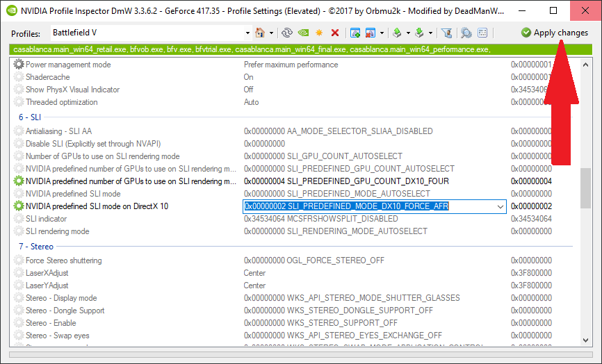The width and height of the screenshot is (602, 364).
Task: Click SLI_GPU_COUNT_AUTOSELECT value
Action: pyautogui.click(x=323, y=156)
